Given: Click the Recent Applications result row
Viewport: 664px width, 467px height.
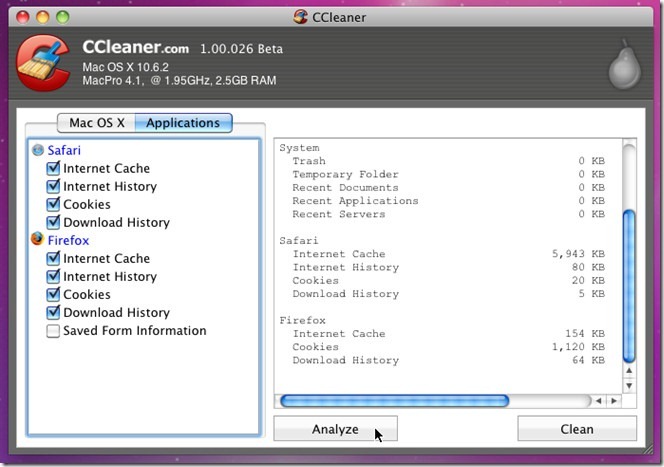Looking at the screenshot, I should click(x=448, y=201).
